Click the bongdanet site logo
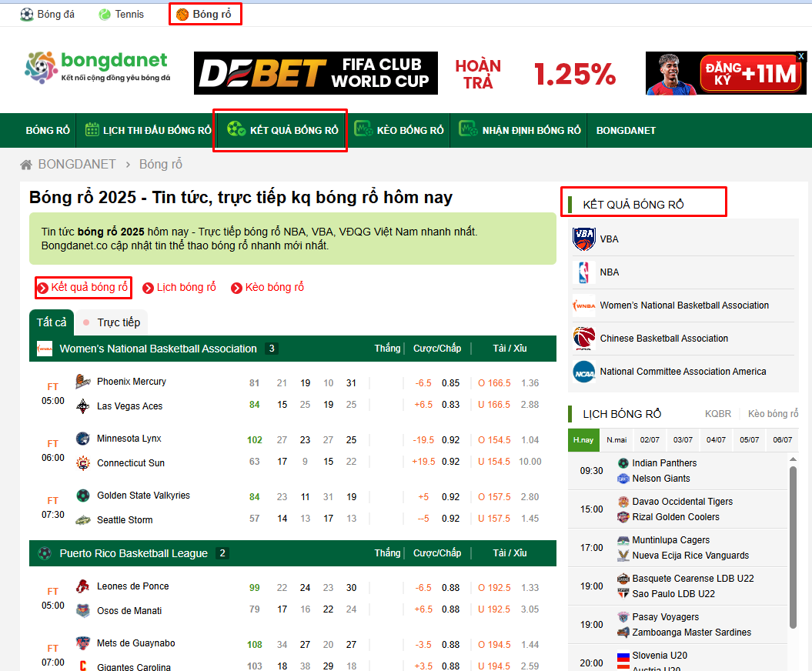Screen dimensions: 812x671 coord(96,68)
